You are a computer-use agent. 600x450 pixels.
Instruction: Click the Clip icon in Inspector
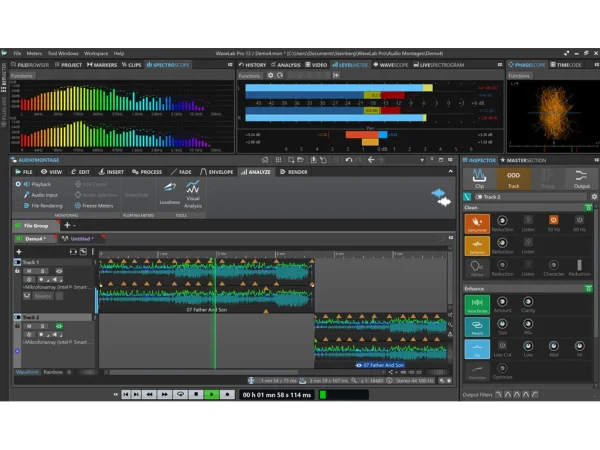click(480, 179)
